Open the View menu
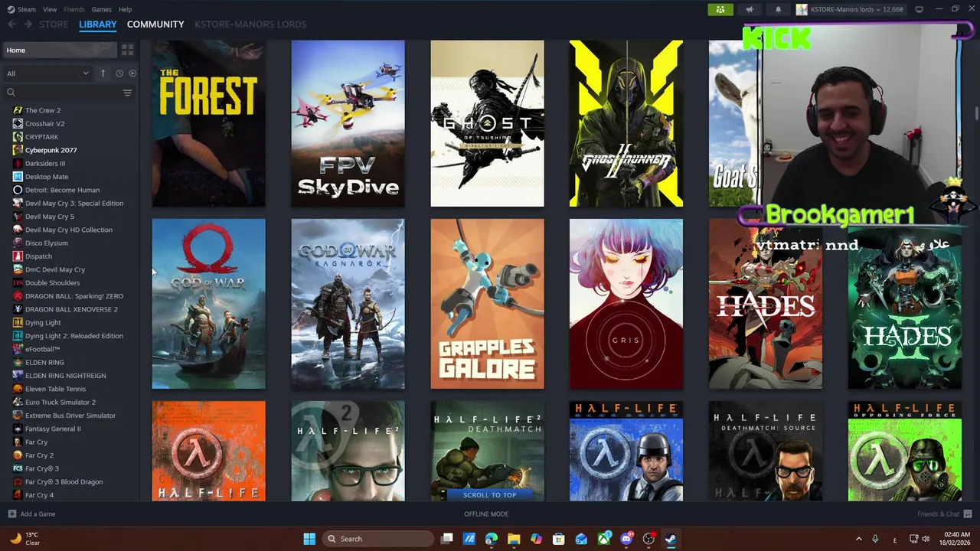Screen dimensions: 980x551 coord(50,9)
